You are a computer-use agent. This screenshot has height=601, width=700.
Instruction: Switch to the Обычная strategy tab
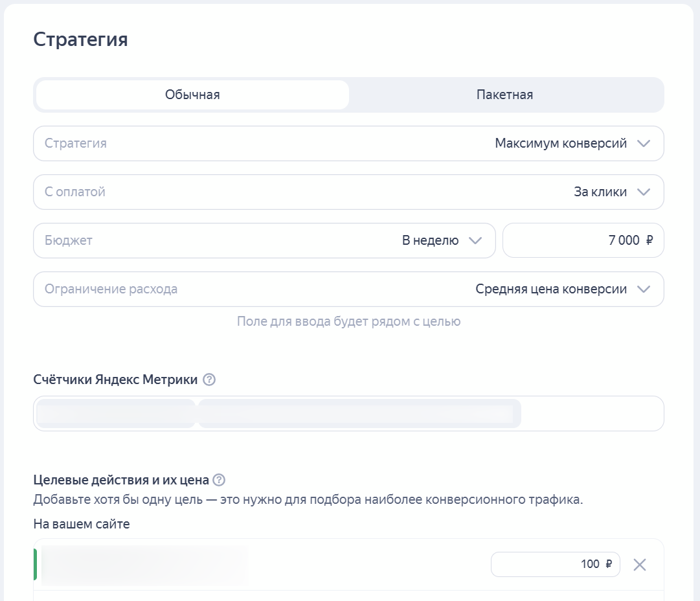pos(192,95)
